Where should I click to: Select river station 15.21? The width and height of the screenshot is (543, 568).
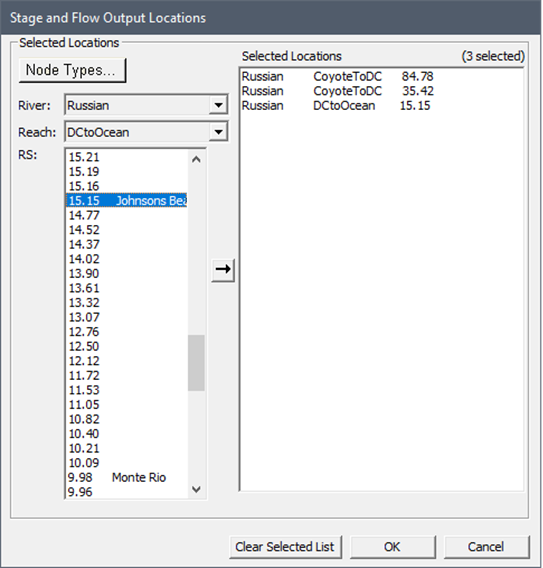tap(127, 157)
